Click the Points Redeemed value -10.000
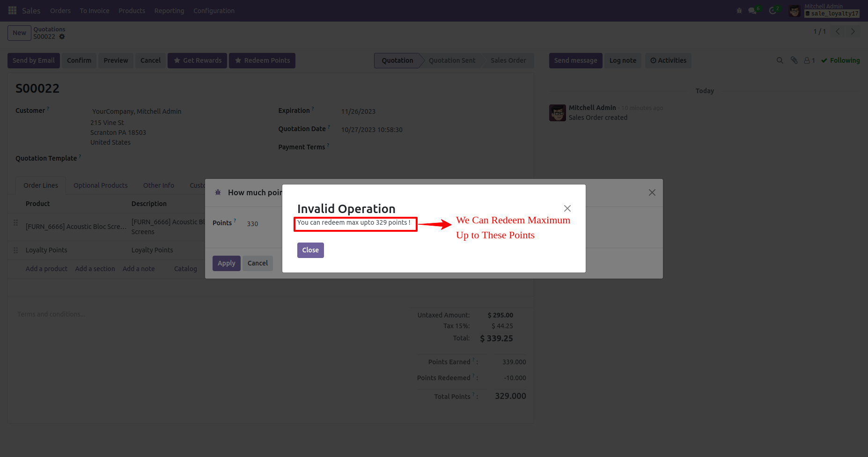Viewport: 868px width, 457px height. tap(515, 378)
